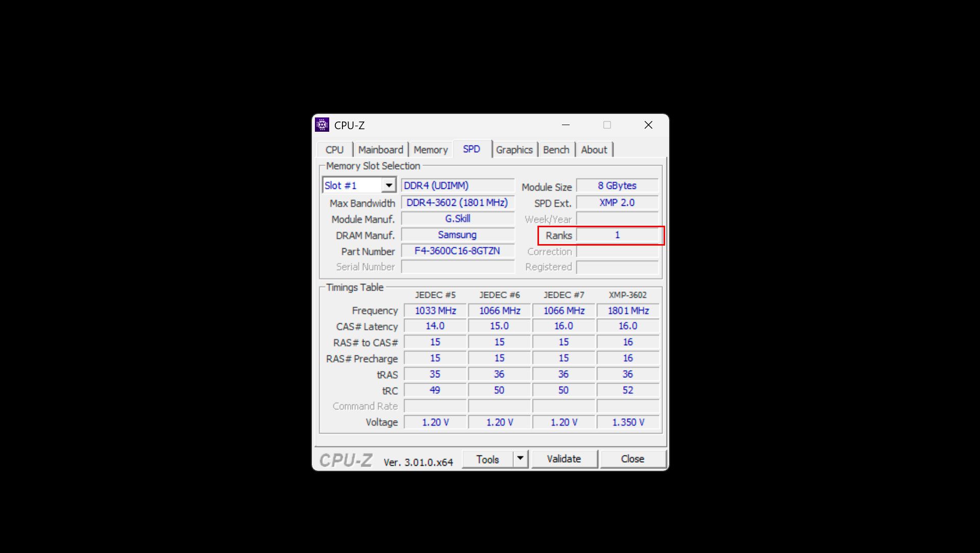The image size is (980, 553).
Task: Switch to the CPU tab
Action: pyautogui.click(x=334, y=150)
